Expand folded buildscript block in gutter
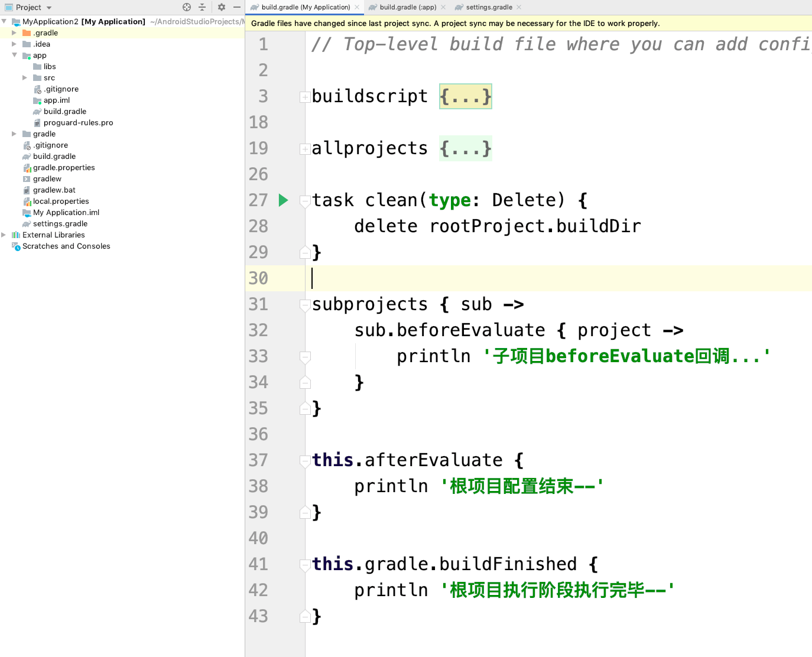 point(305,97)
